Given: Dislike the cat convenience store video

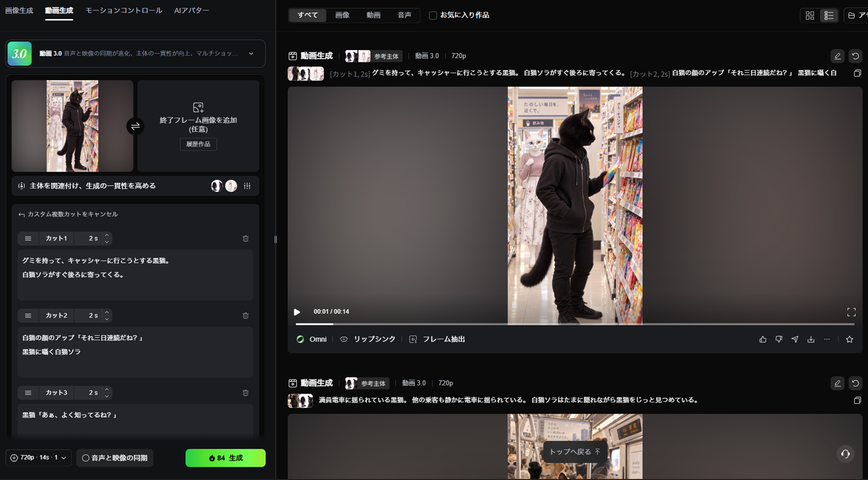Looking at the screenshot, I should [x=778, y=339].
